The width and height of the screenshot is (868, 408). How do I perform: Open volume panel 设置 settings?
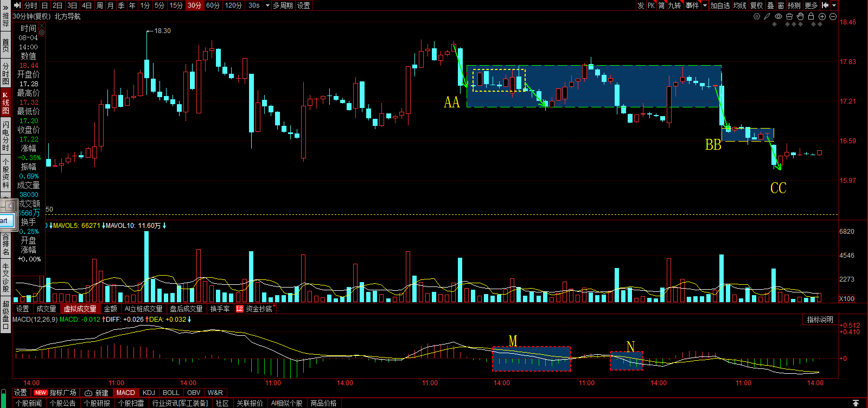point(23,309)
